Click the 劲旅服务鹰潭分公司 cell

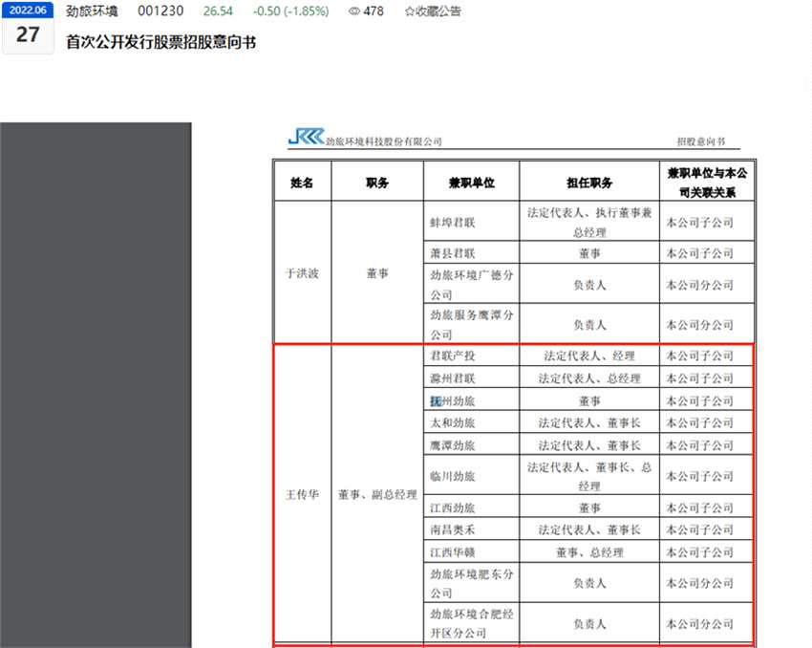point(471,324)
